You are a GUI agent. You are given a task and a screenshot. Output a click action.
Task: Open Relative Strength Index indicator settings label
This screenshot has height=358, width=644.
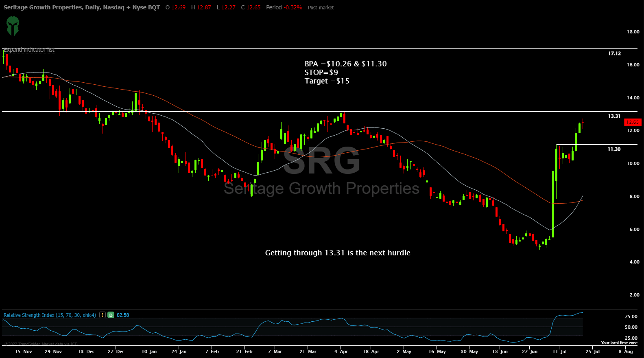click(x=50, y=315)
